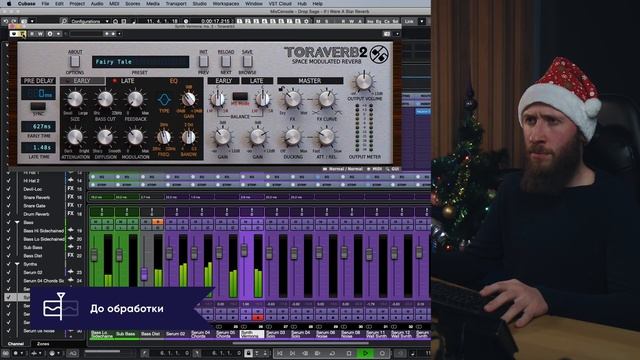Image resolution: width=640 pixels, height=360 pixels.
Task: Click the EQ TYPE filter shape icon
Action: [164, 99]
